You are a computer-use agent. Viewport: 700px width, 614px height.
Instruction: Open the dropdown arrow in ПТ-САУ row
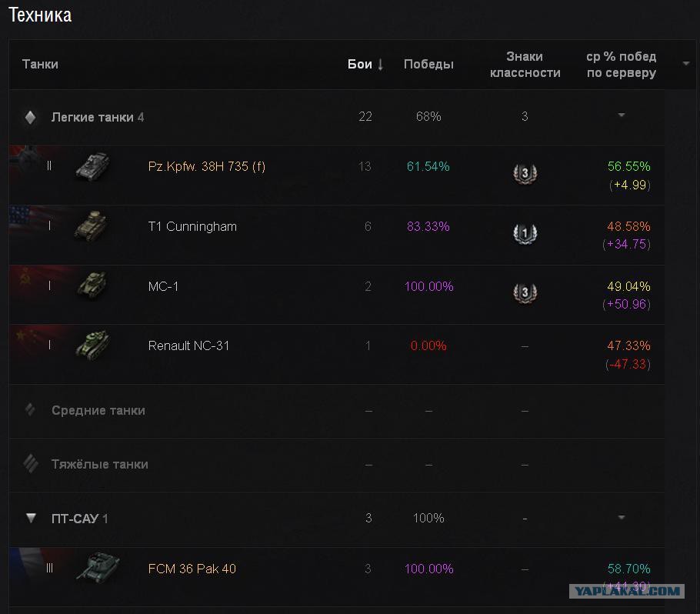point(621,518)
